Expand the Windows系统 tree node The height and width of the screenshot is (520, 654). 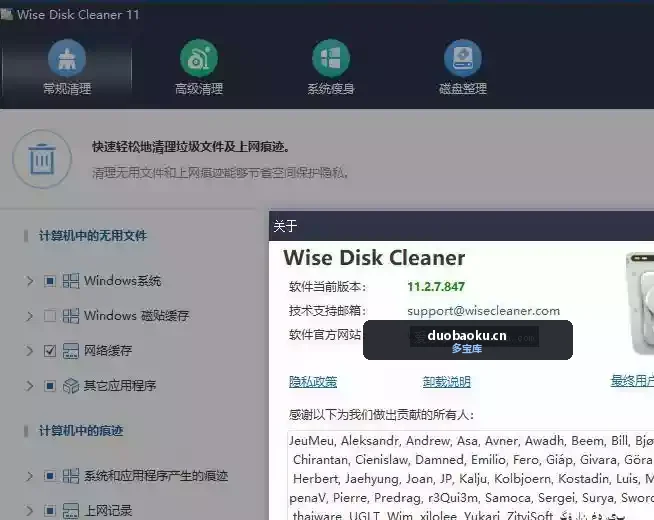[29, 281]
